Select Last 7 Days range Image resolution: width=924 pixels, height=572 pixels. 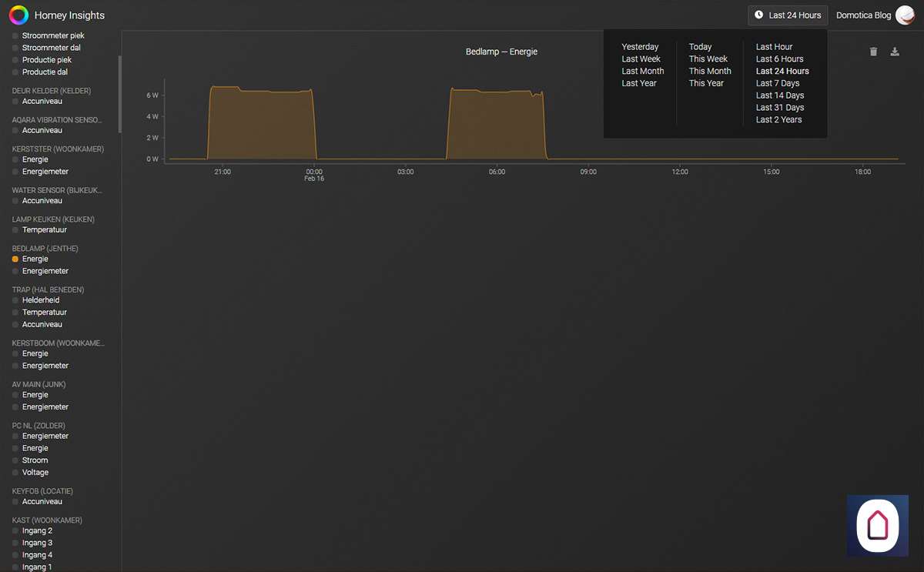pyautogui.click(x=777, y=83)
